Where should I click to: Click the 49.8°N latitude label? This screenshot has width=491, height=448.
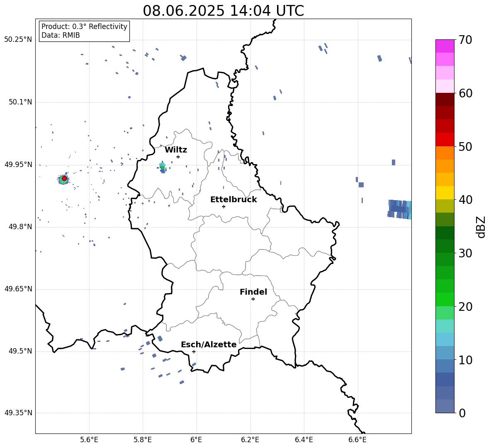pos(20,227)
